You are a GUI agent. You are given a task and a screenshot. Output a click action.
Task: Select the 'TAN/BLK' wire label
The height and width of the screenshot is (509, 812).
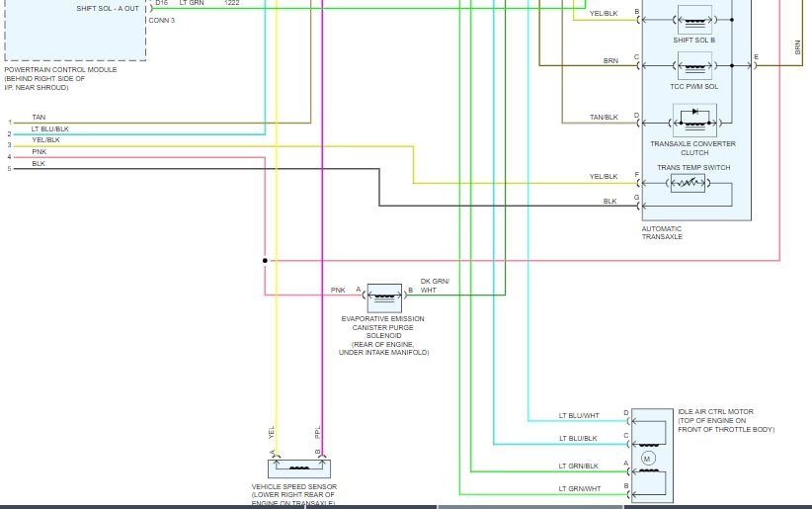pos(604,118)
